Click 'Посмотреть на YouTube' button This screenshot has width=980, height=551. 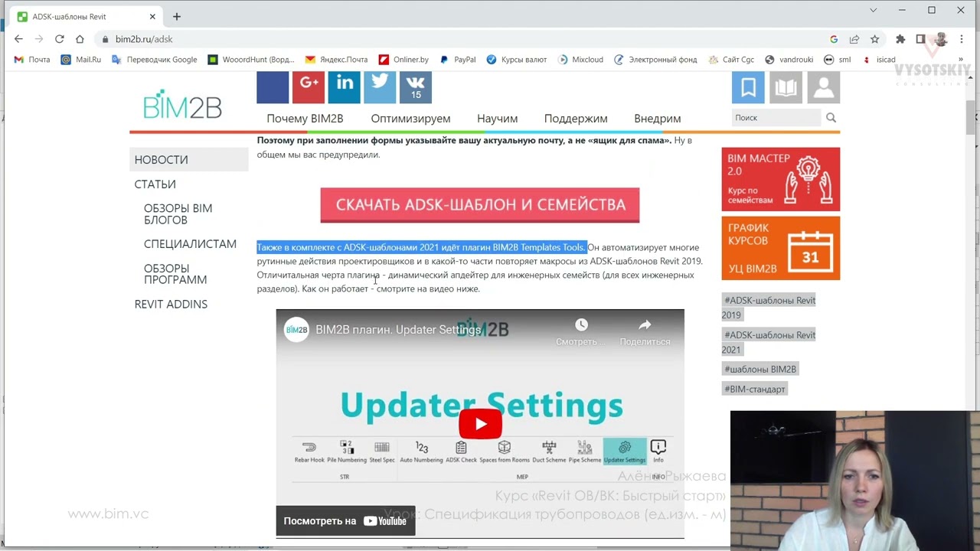click(x=345, y=521)
